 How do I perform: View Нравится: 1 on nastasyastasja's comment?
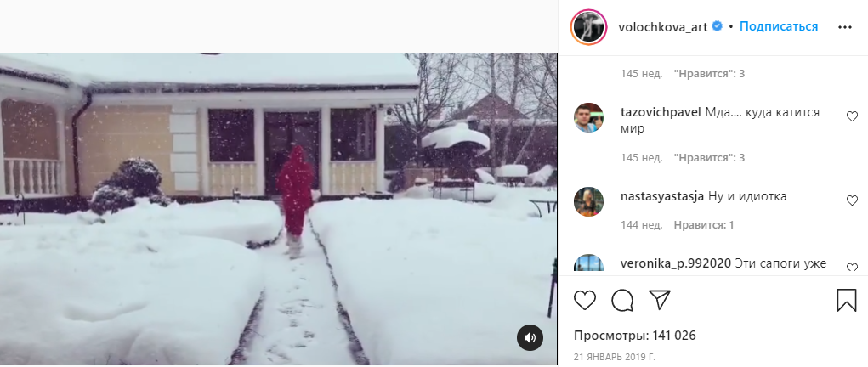pos(704,225)
